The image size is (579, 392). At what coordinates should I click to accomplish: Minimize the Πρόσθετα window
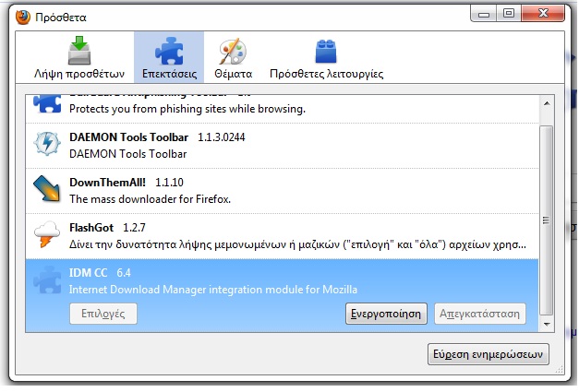pyautogui.click(x=483, y=15)
